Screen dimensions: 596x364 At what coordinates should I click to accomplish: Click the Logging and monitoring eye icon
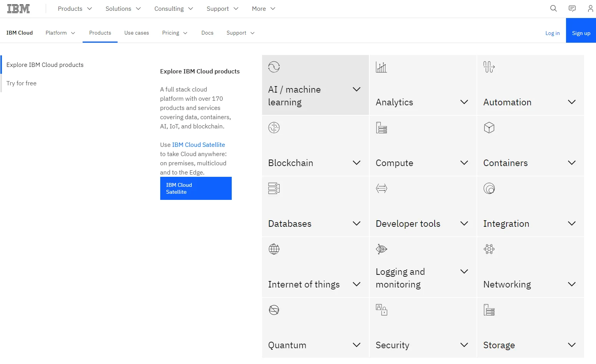pos(382,249)
